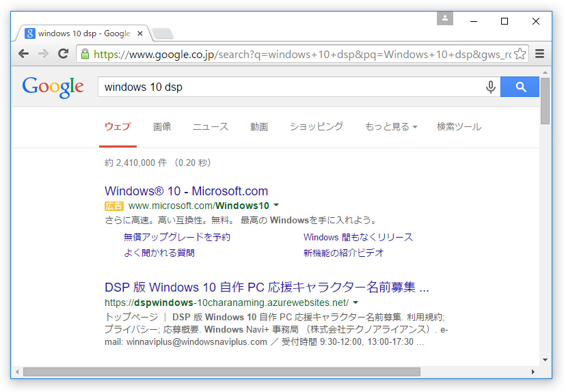Image resolution: width=564 pixels, height=392 pixels.
Task: Click the vertical scrollbar thumb
Action: (x=546, y=100)
